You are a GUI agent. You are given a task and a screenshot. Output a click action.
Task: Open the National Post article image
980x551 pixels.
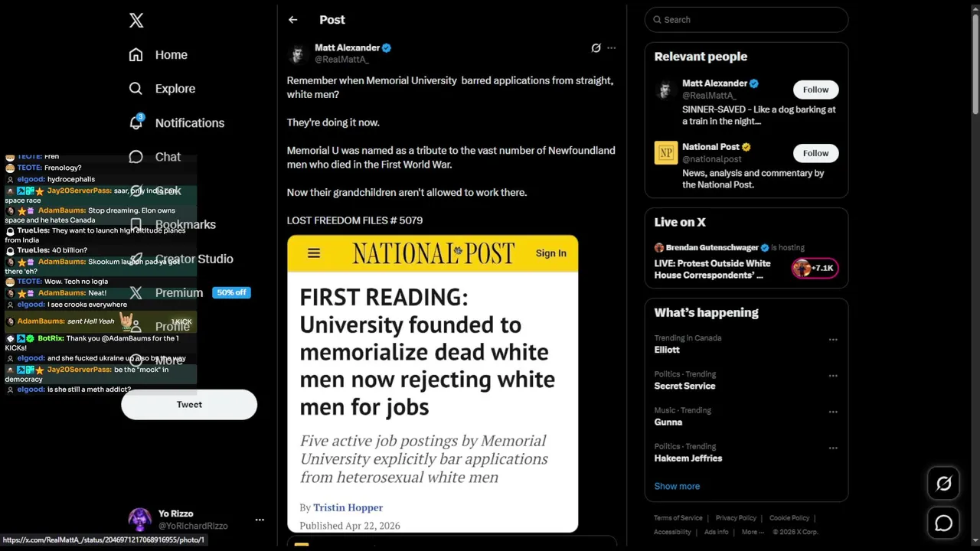click(433, 383)
